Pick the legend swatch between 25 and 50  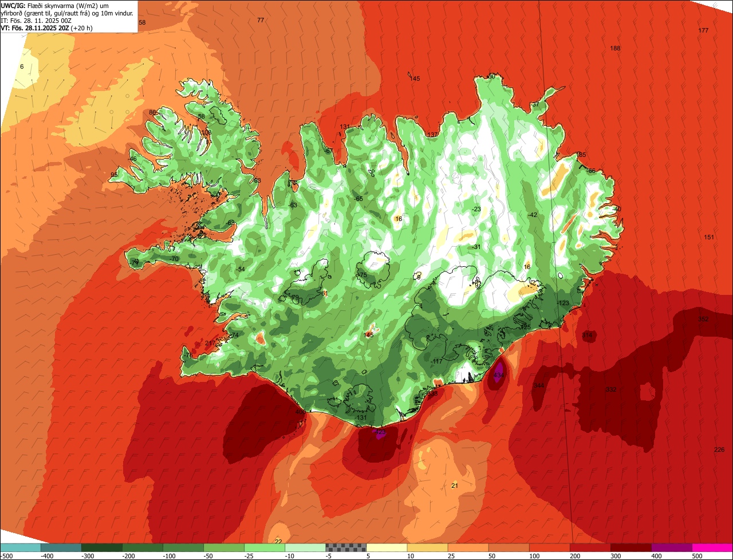coord(468,547)
